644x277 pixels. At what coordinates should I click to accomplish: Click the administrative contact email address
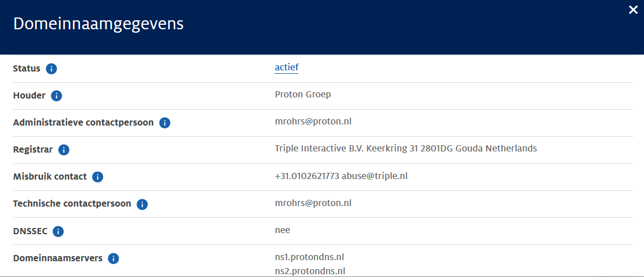313,122
